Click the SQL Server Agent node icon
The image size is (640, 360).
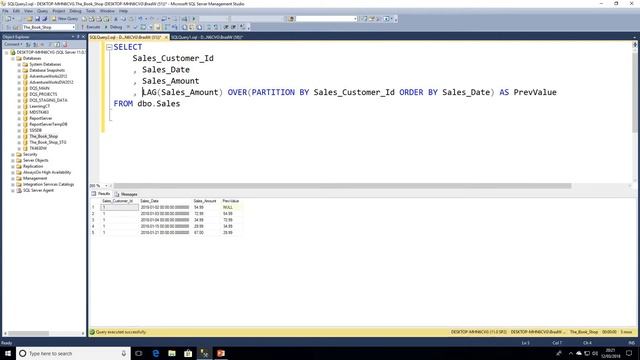click(x=19, y=191)
